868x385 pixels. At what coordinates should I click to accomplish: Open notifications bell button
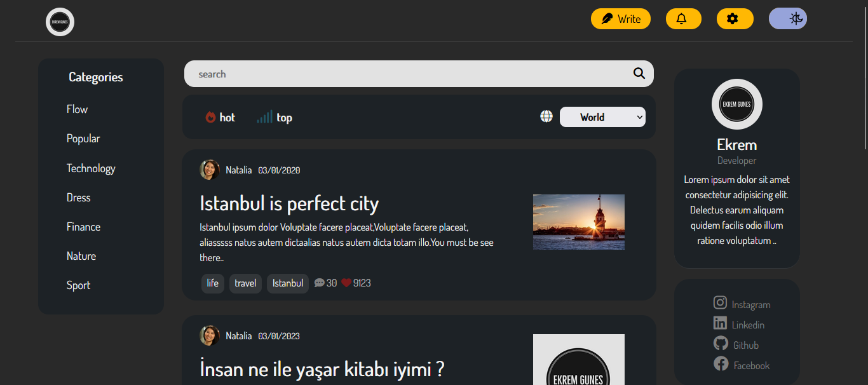pyautogui.click(x=683, y=19)
